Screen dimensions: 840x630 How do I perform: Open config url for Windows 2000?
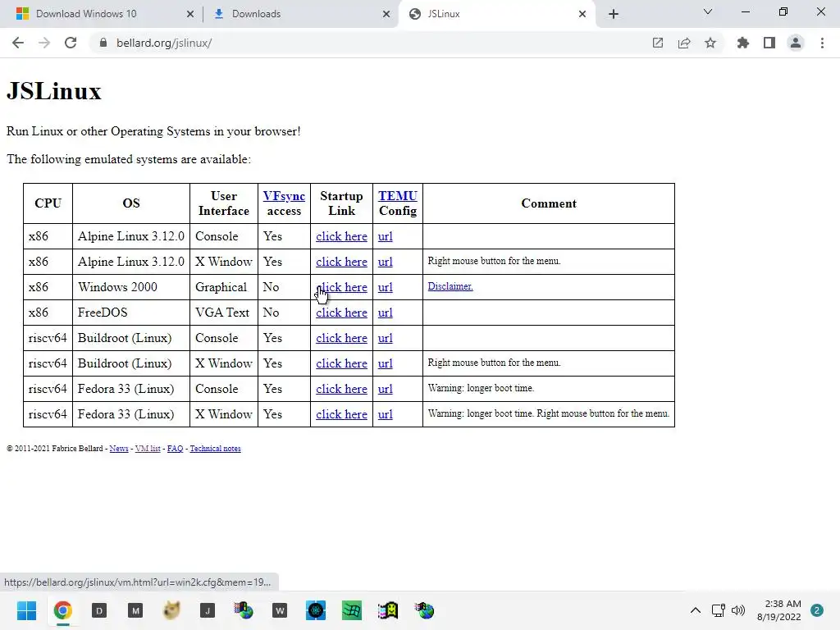386,287
